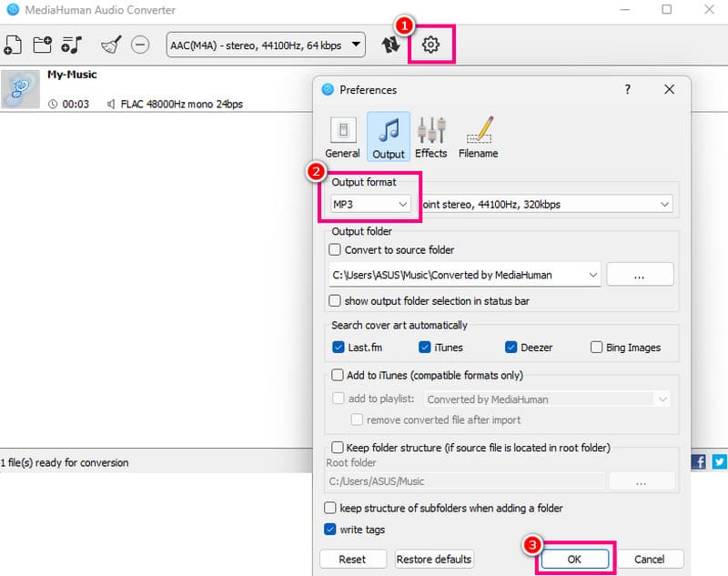Open the joint stereo 320kbps quality dropdown
Screen dimensions: 728x576
547,204
